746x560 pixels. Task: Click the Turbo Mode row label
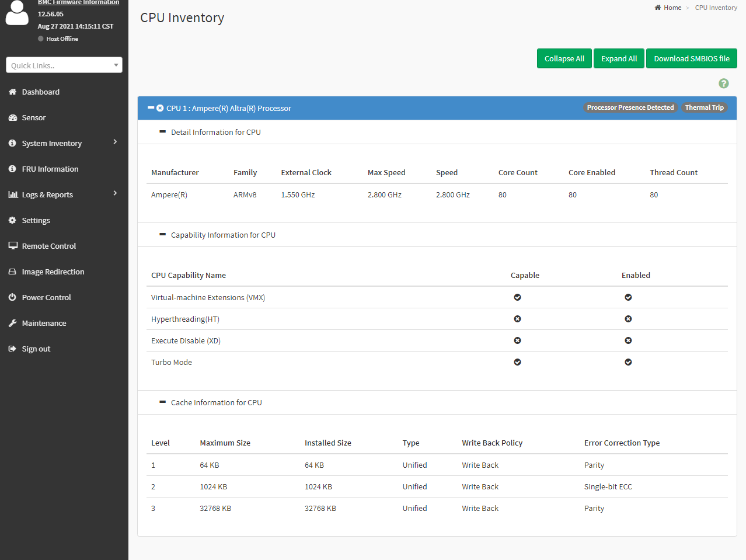click(x=172, y=362)
